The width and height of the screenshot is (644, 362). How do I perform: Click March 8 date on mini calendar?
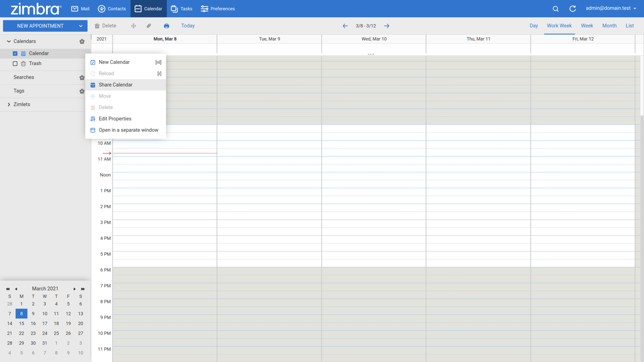tap(21, 314)
